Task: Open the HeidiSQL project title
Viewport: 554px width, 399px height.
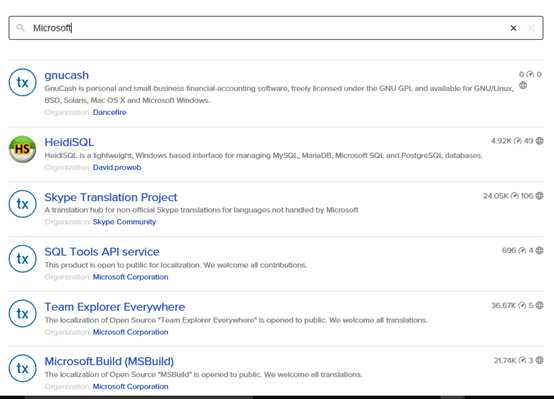Action: pyautogui.click(x=69, y=142)
